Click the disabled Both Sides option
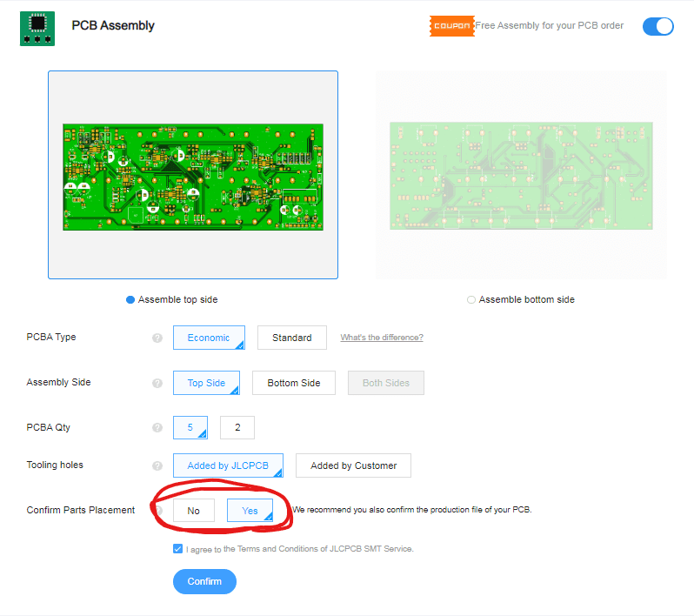Image resolution: width=694 pixels, height=616 pixels. pos(386,383)
